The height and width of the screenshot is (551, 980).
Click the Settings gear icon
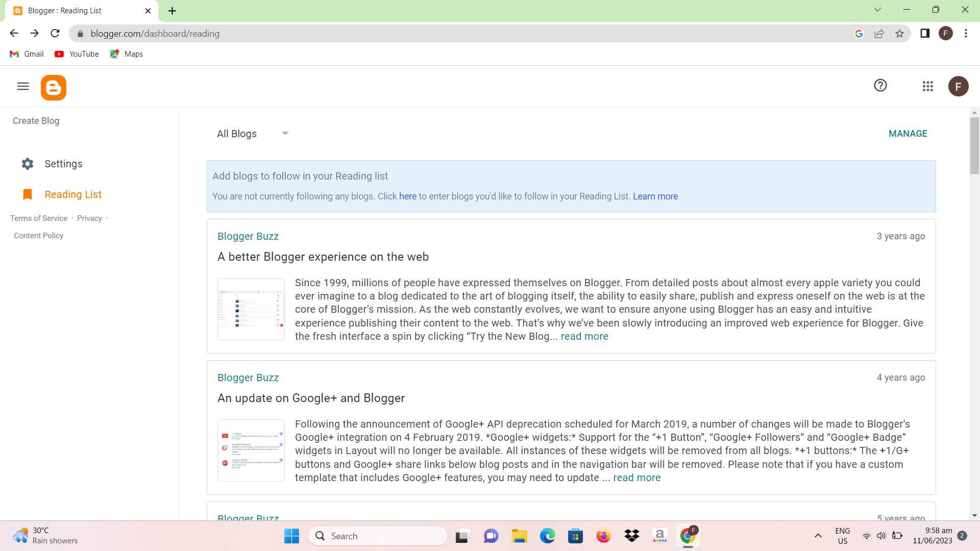pos(28,164)
